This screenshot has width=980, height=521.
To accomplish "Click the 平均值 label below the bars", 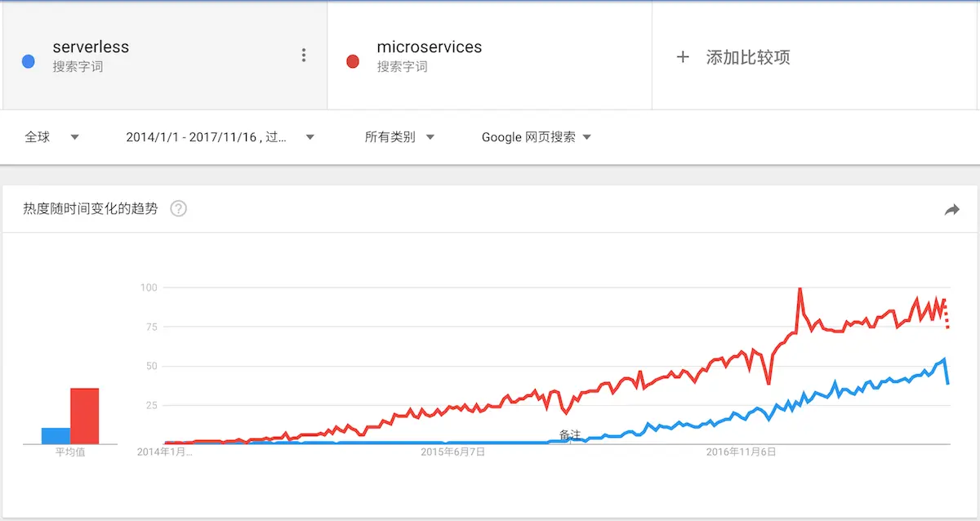I will [x=70, y=451].
